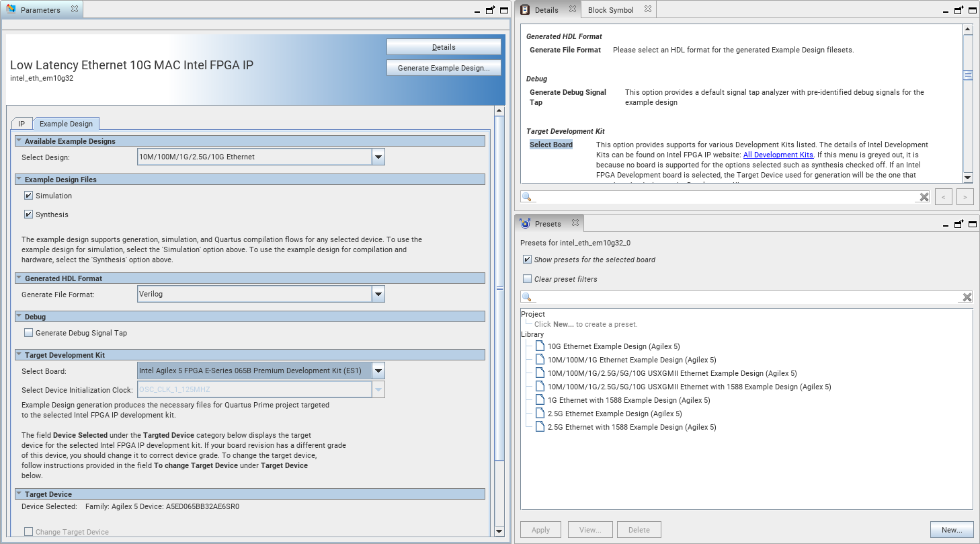Select the Project node in presets tree
Image resolution: width=980 pixels, height=544 pixels.
(x=533, y=314)
